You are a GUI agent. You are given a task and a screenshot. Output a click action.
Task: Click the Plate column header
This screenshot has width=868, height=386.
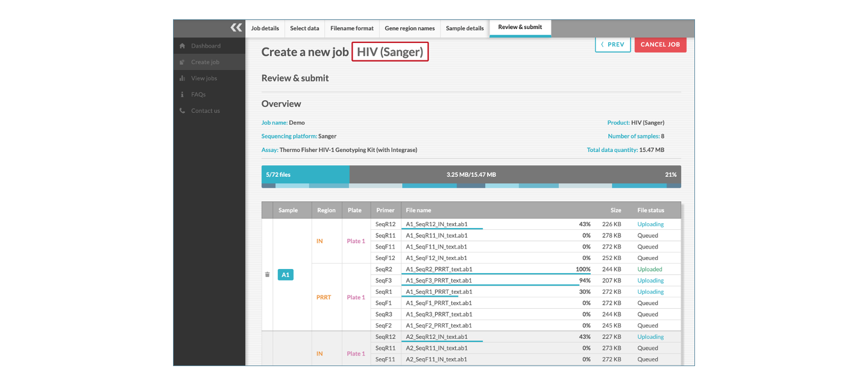coord(355,210)
